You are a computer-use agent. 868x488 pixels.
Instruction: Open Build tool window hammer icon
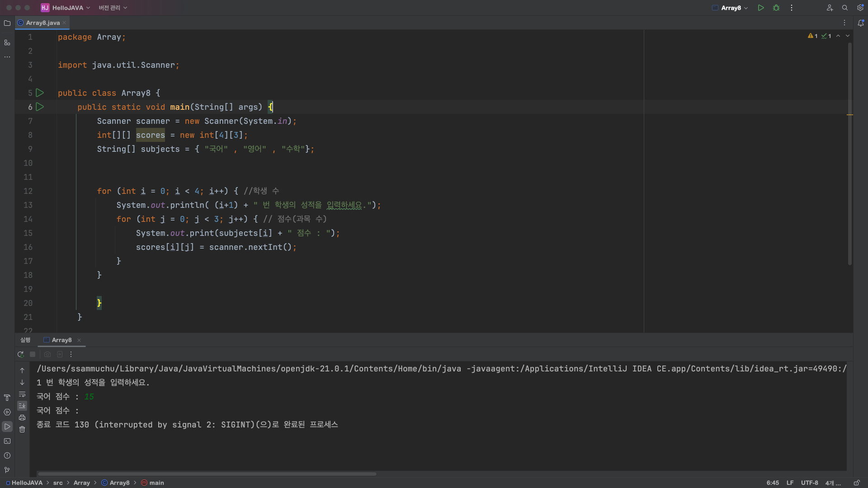(x=7, y=398)
